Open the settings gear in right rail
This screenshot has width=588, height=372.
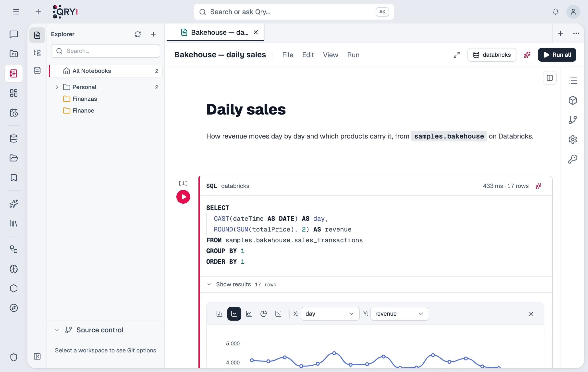pyautogui.click(x=573, y=139)
